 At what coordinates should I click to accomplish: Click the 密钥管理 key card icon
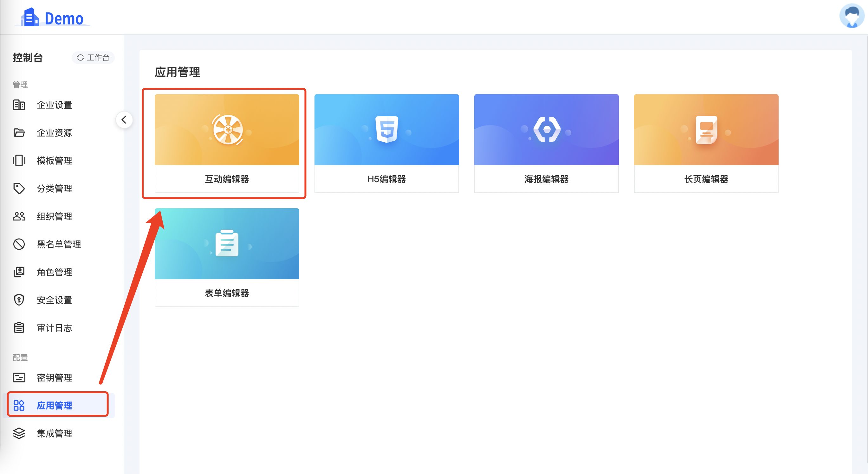click(x=19, y=378)
